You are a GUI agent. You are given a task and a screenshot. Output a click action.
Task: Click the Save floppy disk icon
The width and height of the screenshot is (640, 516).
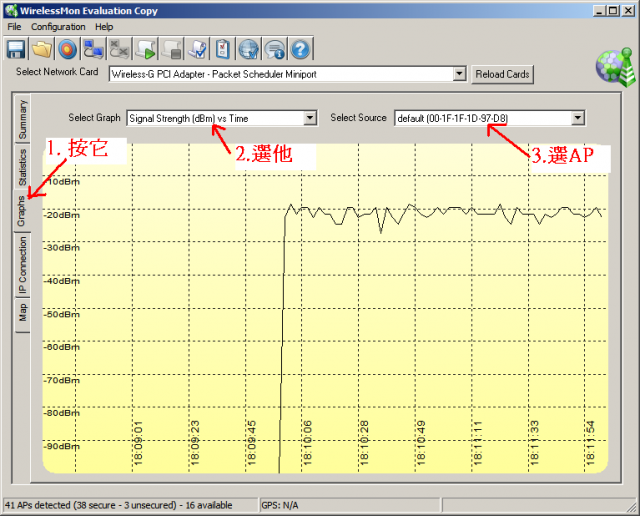pyautogui.click(x=16, y=49)
